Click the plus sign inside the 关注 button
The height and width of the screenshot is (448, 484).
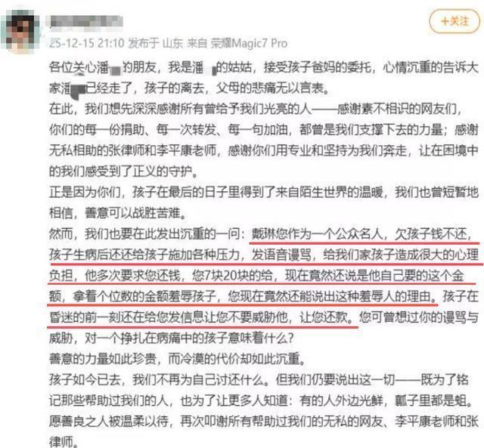click(445, 21)
